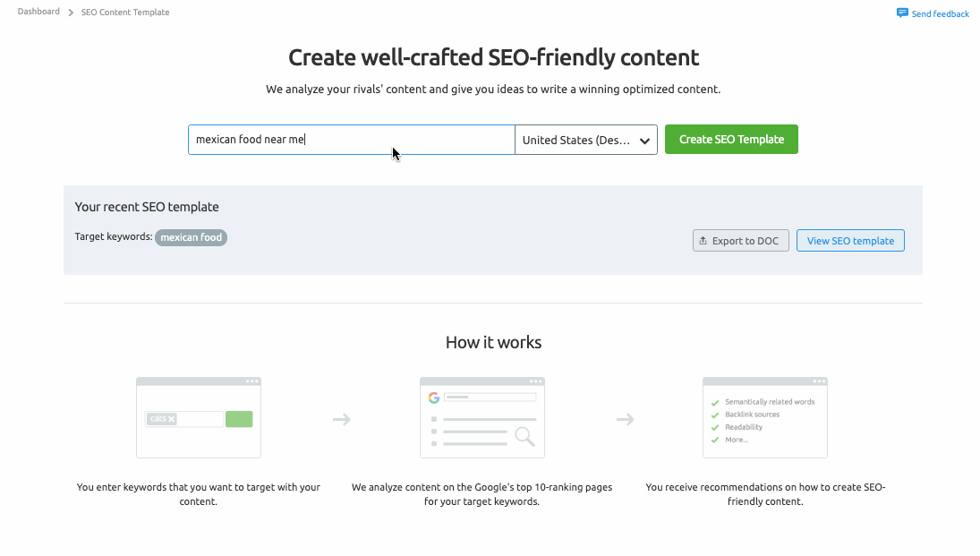Click the SEO Content Template breadcrumb
The width and height of the screenshot is (980, 556).
coord(124,12)
